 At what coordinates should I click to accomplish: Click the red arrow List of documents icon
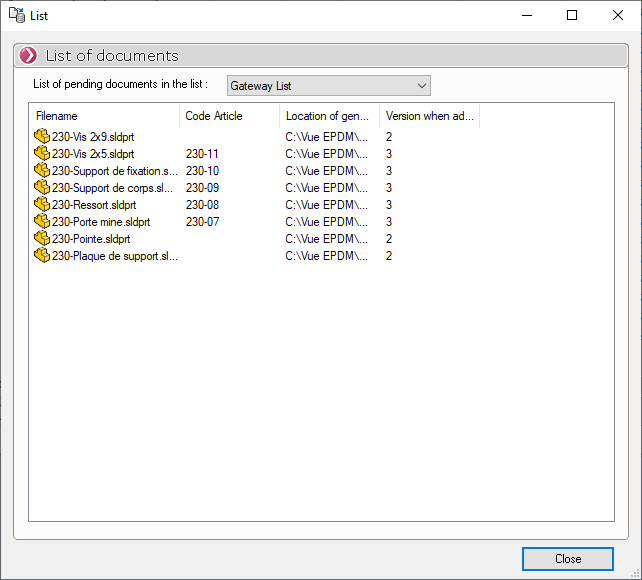pos(29,56)
